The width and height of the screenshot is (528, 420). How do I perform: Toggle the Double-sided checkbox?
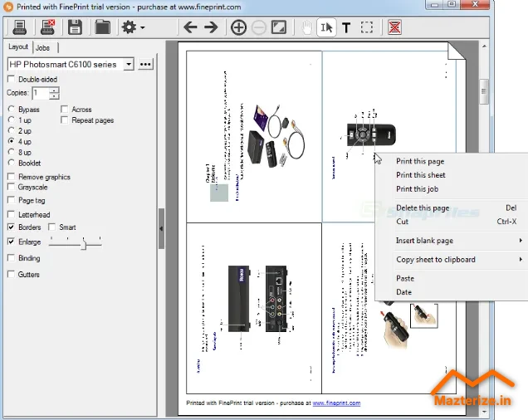11,79
